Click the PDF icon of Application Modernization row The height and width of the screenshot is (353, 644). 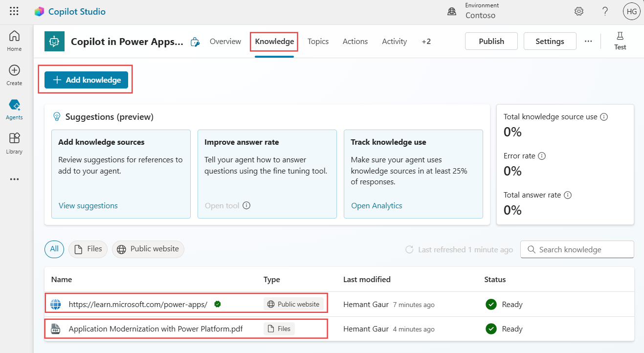[56, 329]
